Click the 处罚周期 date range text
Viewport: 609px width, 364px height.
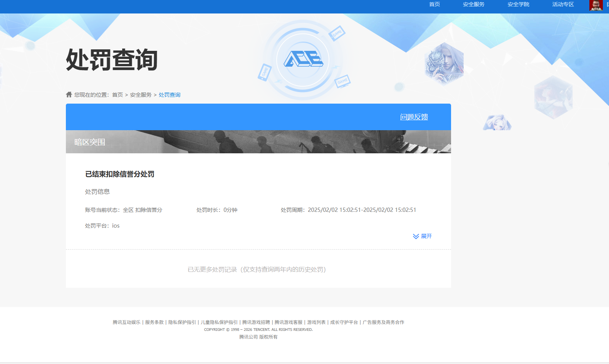[349, 210]
